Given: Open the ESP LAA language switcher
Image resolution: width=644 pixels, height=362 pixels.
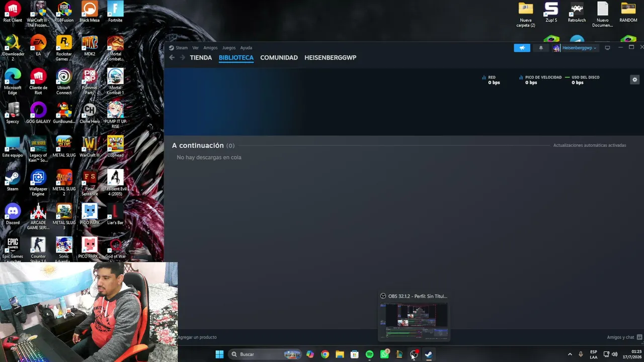Looking at the screenshot, I should coord(594,354).
